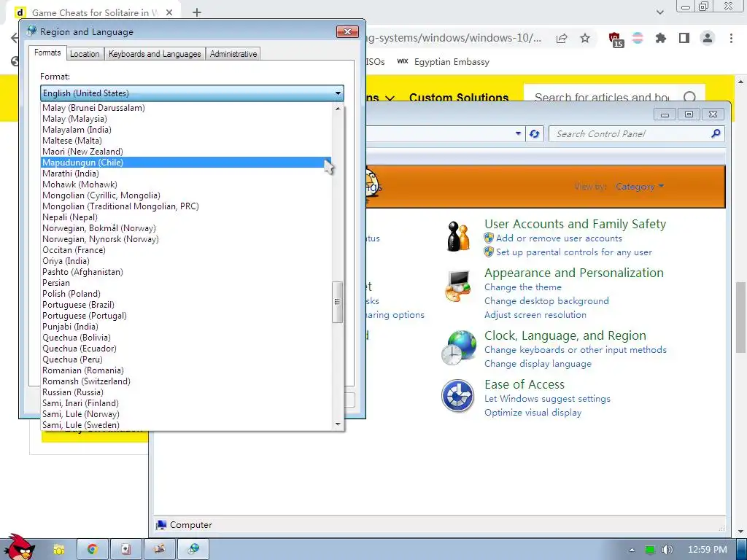Expand the View by Category dropdown

tap(639, 187)
